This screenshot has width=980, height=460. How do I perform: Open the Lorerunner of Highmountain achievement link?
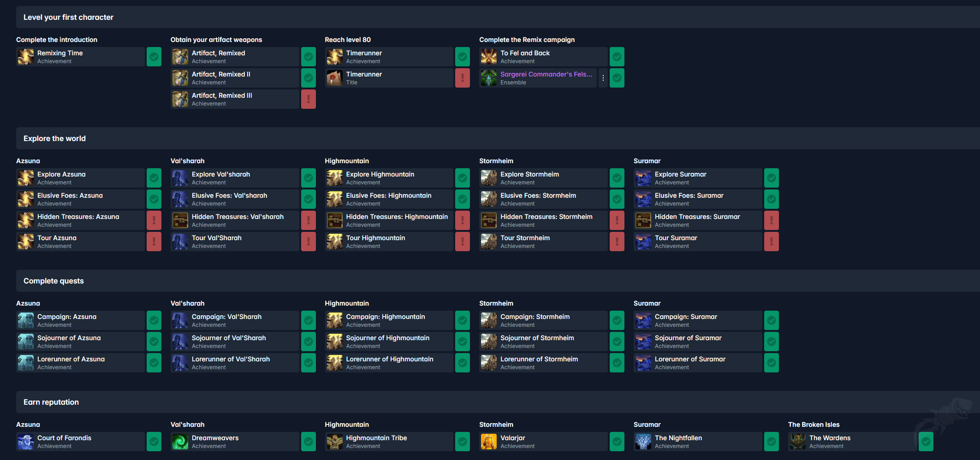tap(389, 359)
